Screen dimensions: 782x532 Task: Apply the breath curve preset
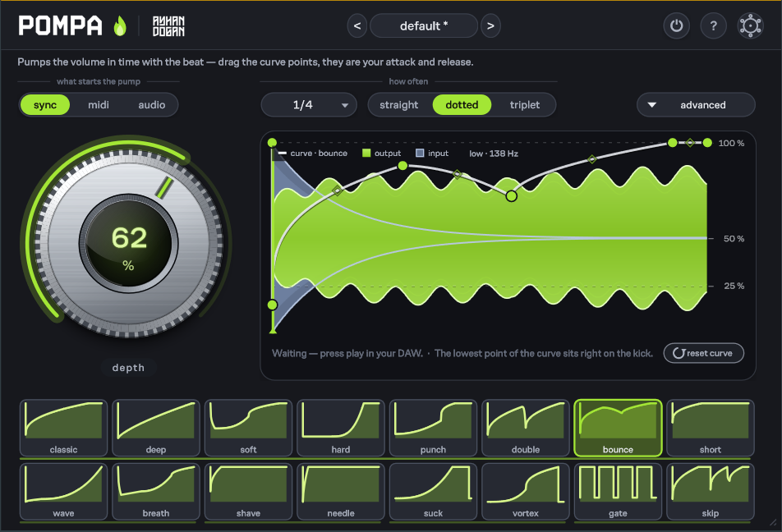click(x=155, y=492)
